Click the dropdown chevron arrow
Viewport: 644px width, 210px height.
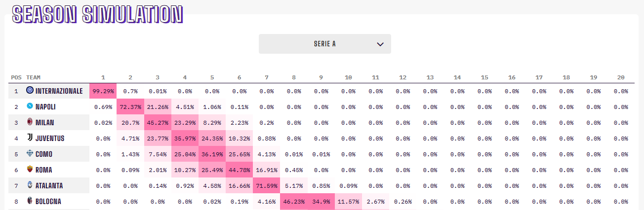click(x=380, y=44)
